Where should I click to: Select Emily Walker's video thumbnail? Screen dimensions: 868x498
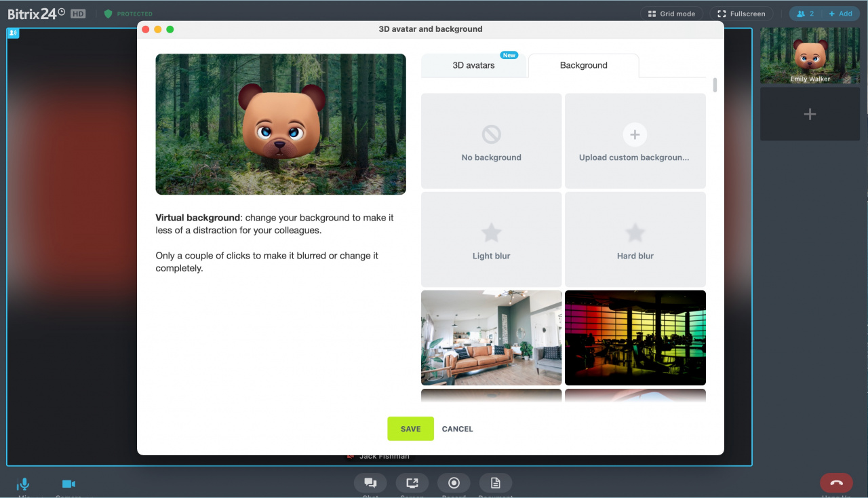pos(810,56)
